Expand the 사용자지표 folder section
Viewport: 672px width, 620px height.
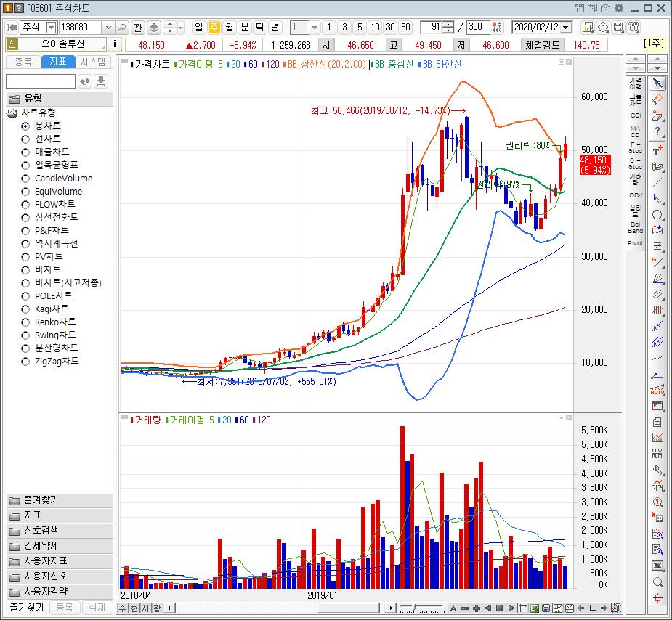[x=60, y=561]
